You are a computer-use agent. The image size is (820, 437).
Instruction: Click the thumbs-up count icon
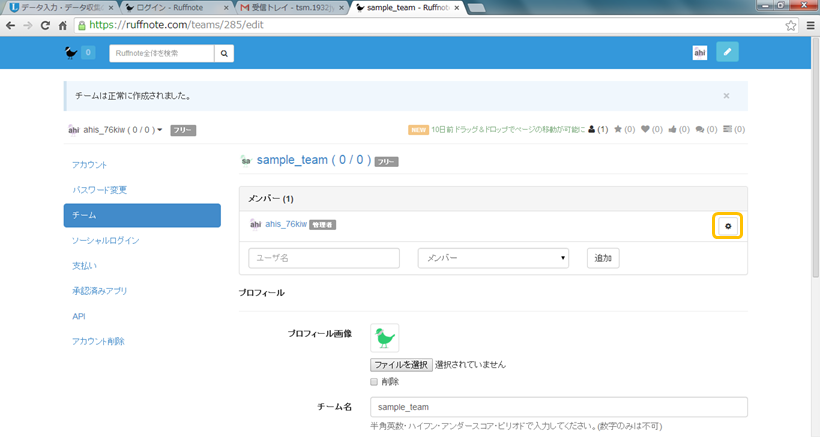coord(673,129)
